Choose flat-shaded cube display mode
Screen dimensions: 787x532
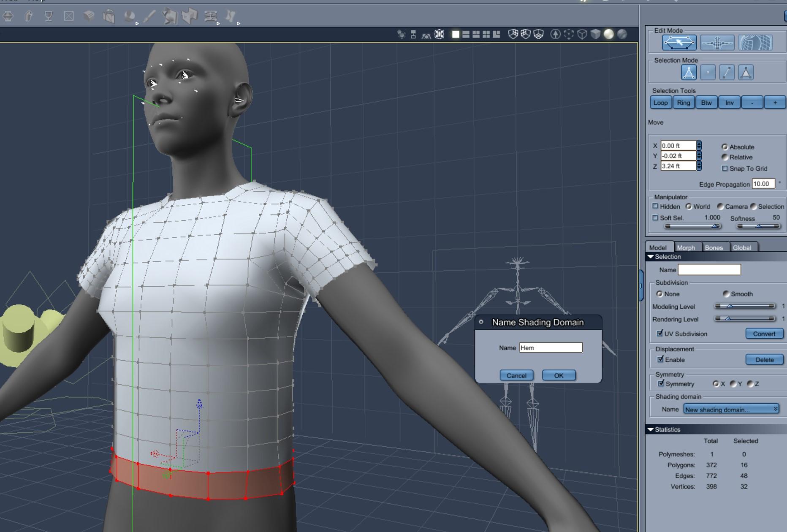tap(595, 34)
